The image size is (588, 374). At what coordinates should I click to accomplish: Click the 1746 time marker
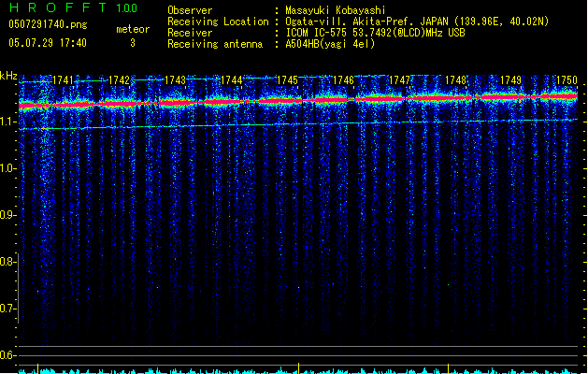(343, 80)
